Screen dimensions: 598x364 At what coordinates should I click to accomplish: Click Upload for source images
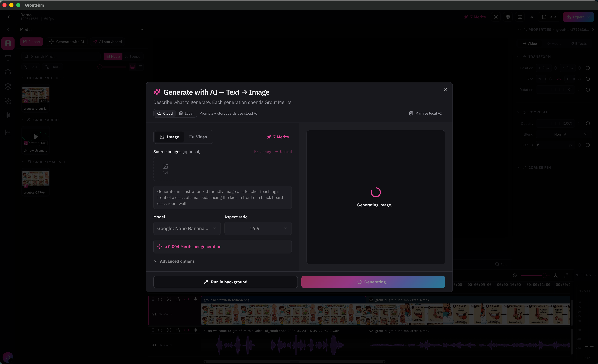tap(283, 152)
